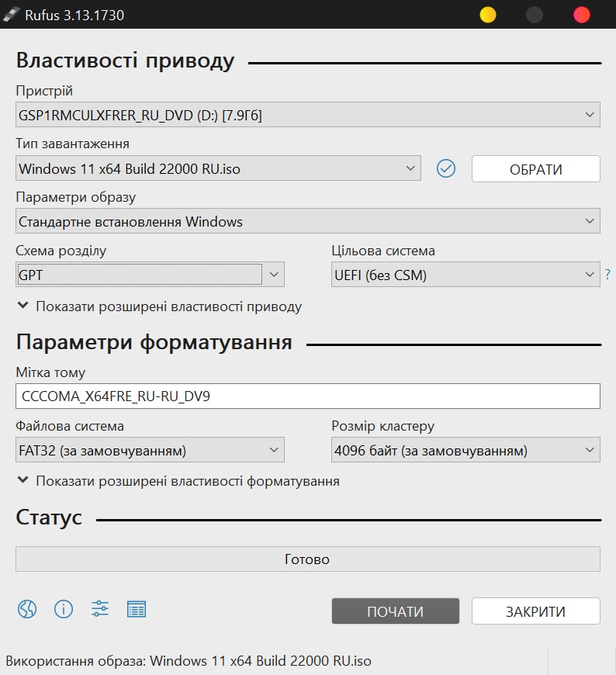Click the Мітка тому volume label field

[x=308, y=396]
